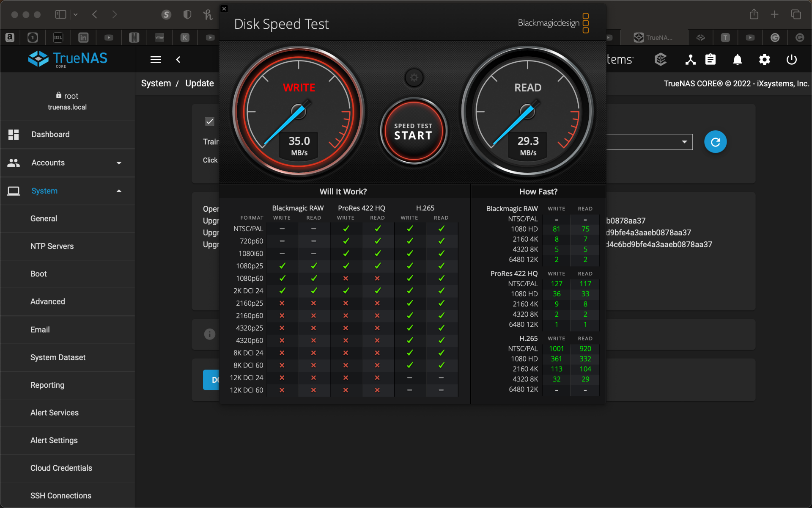The width and height of the screenshot is (812, 508).
Task: Toggle the Safari sidebar
Action: pyautogui.click(x=60, y=14)
